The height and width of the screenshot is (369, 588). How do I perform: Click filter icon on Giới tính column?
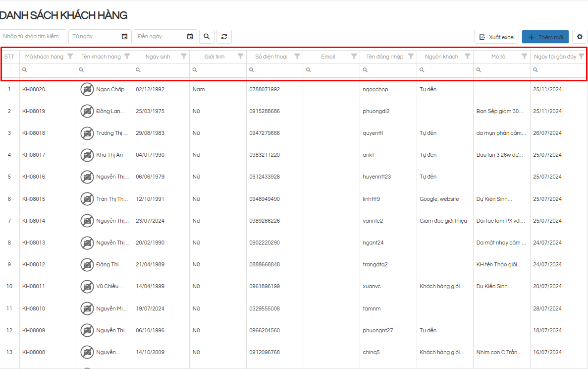click(x=241, y=56)
